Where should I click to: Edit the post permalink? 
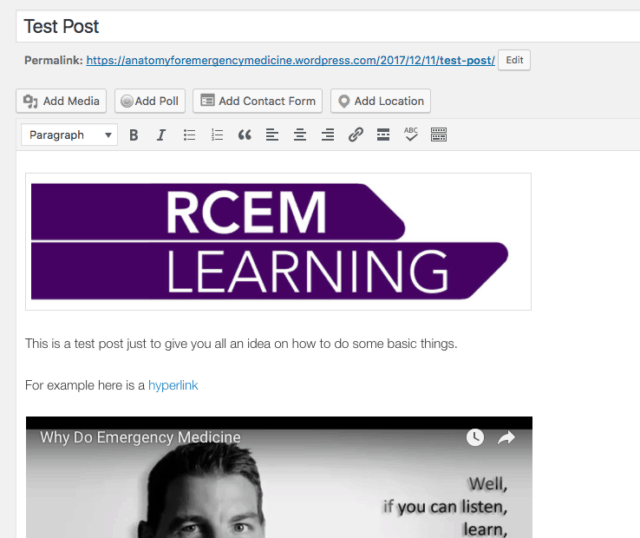tap(514, 60)
